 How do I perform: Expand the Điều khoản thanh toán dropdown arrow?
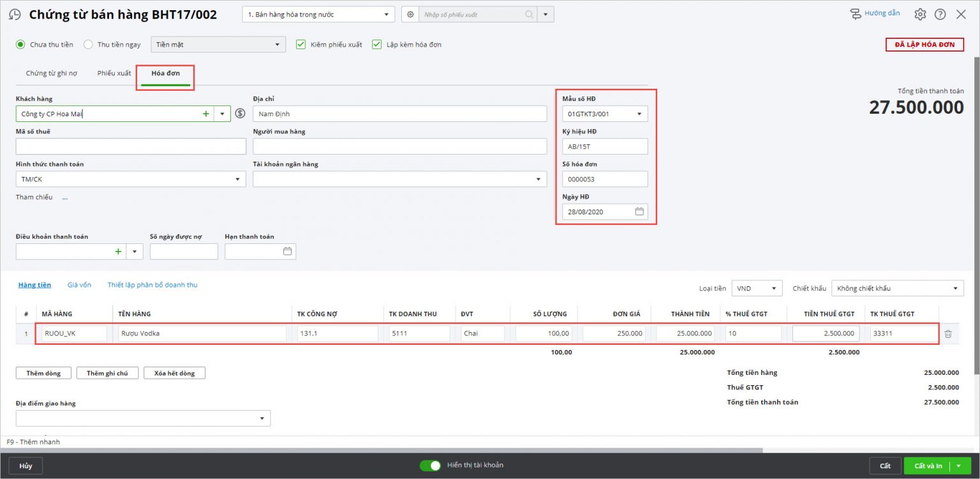coord(135,252)
